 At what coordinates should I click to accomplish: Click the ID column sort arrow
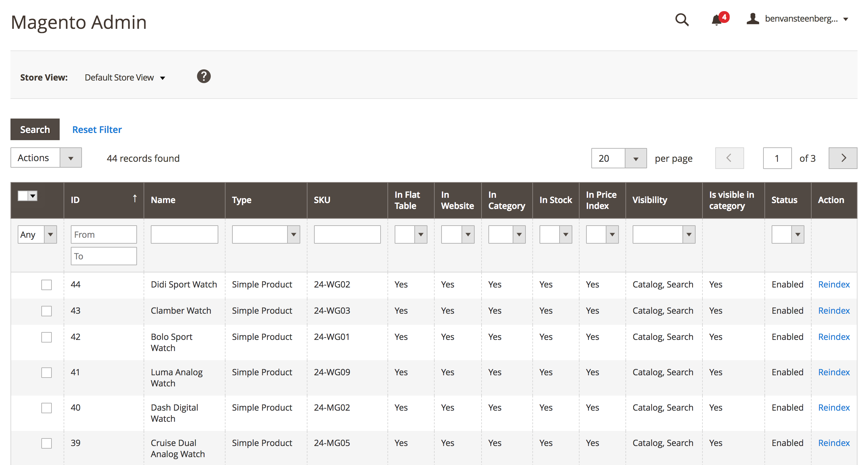click(134, 199)
